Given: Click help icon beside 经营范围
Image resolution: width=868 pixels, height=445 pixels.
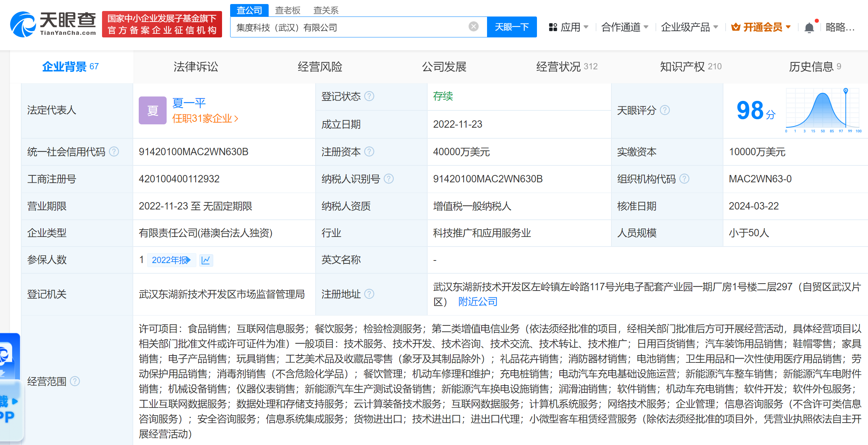Looking at the screenshot, I should click(x=75, y=382).
